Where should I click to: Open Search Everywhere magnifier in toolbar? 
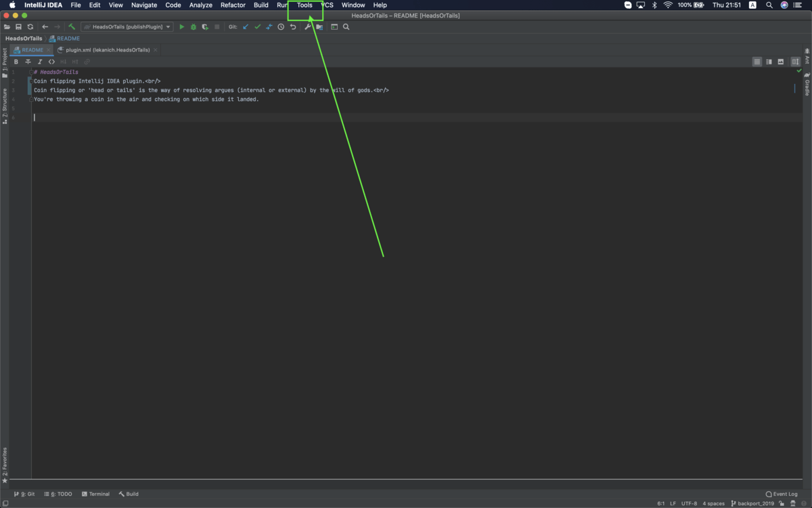click(x=346, y=26)
